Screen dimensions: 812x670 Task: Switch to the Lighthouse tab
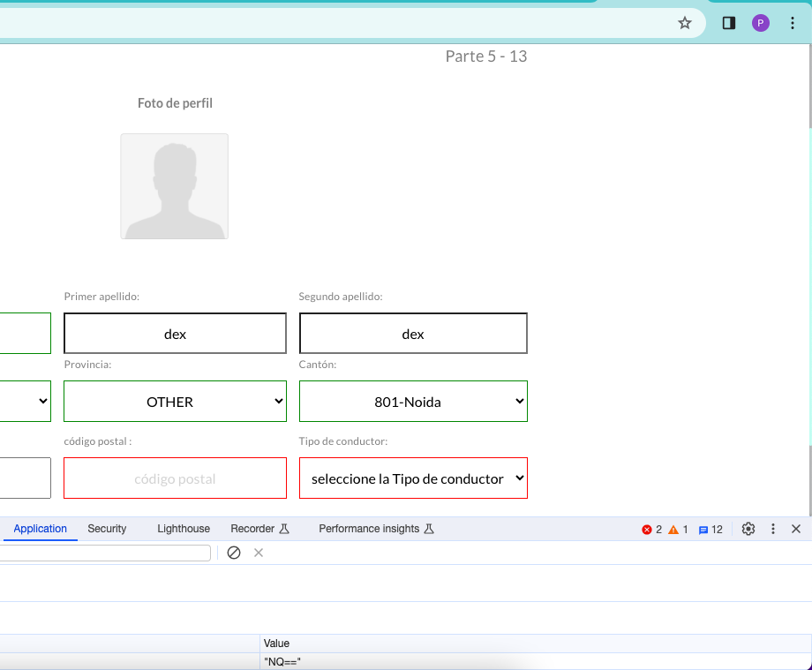tap(184, 529)
